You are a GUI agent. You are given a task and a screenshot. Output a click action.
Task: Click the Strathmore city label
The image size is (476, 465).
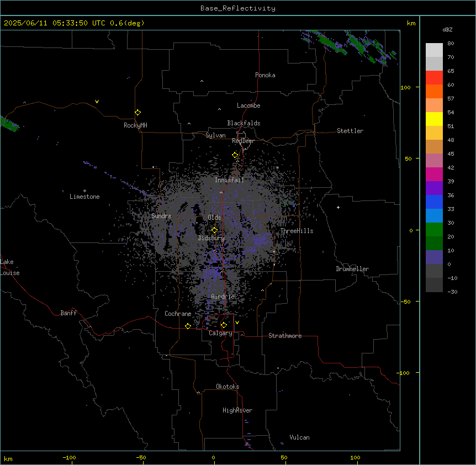coord(285,336)
